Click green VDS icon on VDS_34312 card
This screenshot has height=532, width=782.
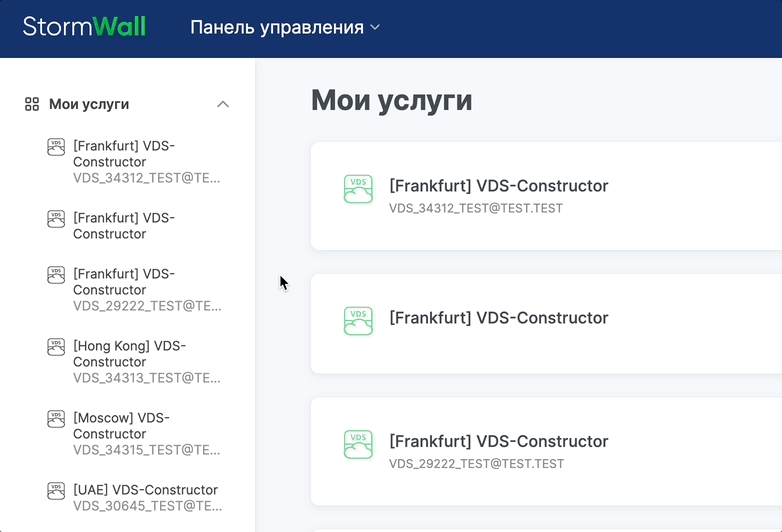pos(358,189)
